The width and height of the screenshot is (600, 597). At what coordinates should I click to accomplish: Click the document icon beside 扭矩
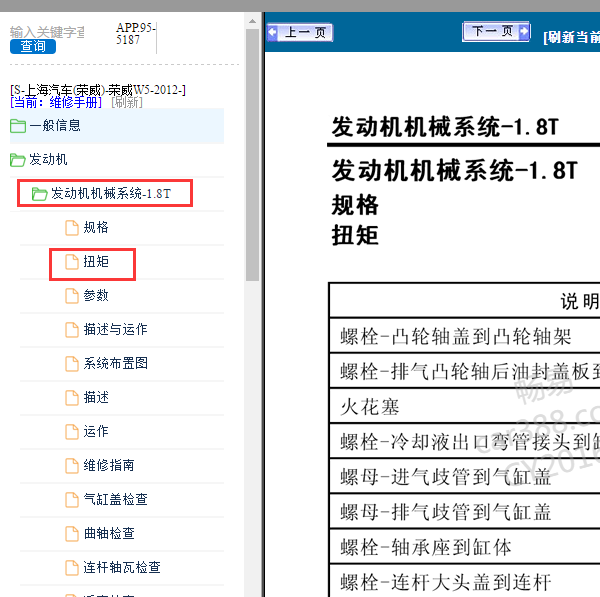point(72,262)
